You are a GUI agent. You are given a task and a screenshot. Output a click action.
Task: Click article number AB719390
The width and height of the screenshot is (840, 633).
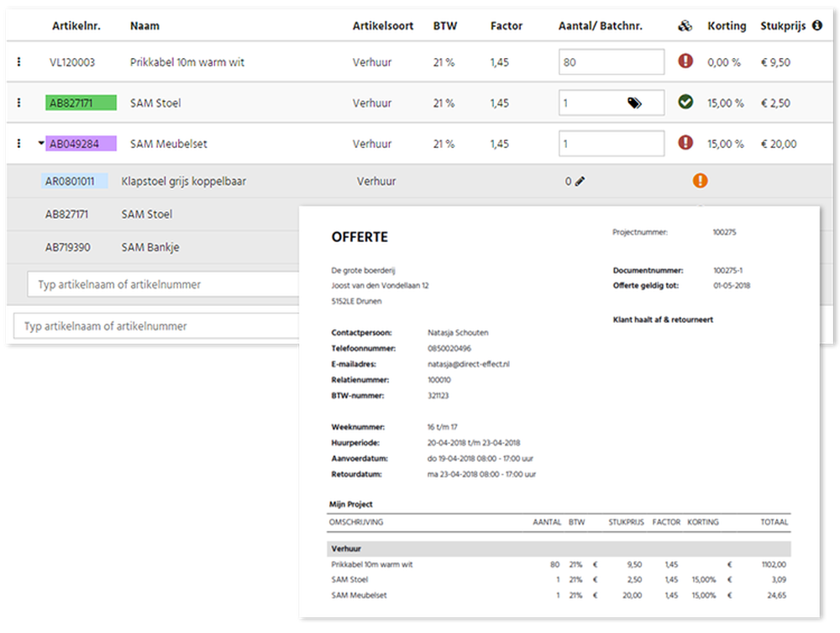coord(67,247)
